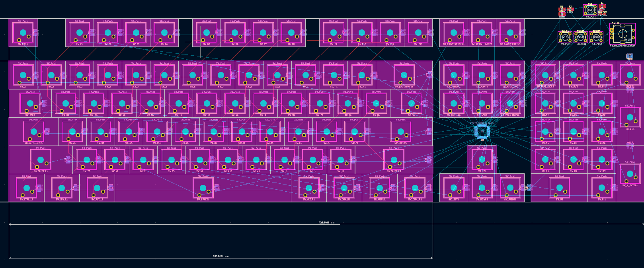644x268 pixels.
Task: Select the SW_BACKSPACE1 switch footprint
Action: pos(404,75)
